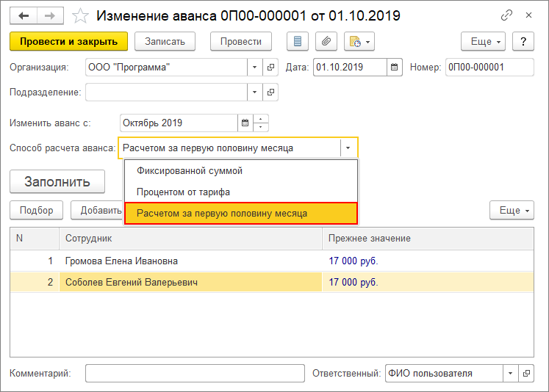
Task: Expand the Подразделение dropdown arrow
Action: (255, 92)
